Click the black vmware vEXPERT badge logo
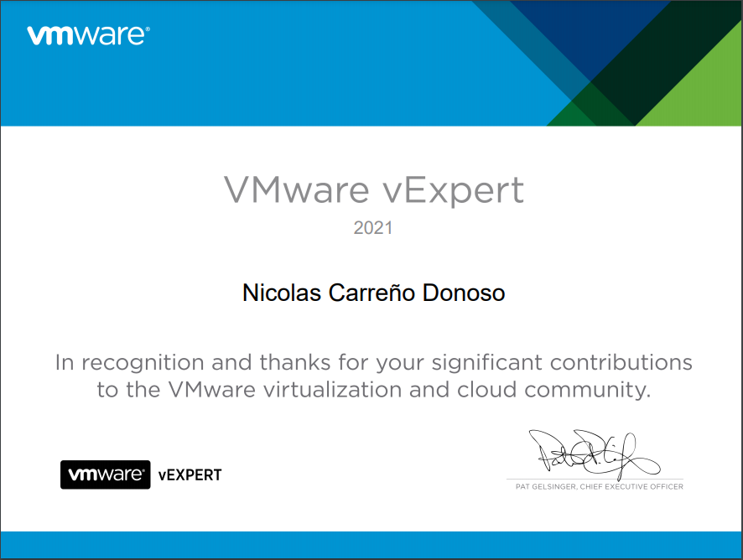This screenshot has height=560, width=743. pyautogui.click(x=105, y=474)
